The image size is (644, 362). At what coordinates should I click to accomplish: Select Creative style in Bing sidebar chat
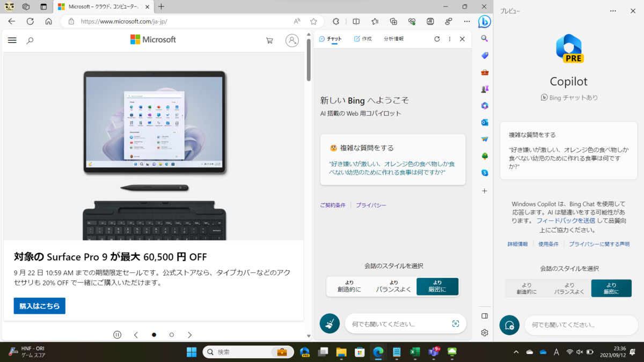(349, 286)
